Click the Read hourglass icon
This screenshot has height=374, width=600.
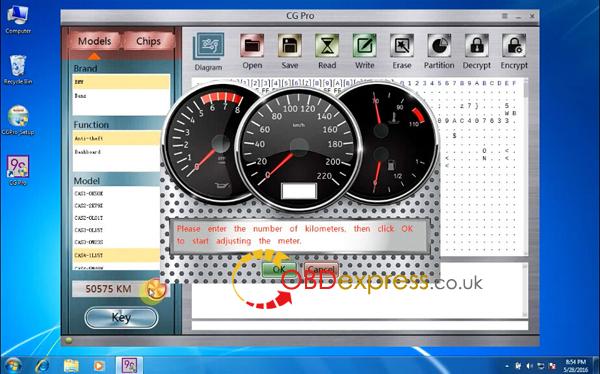(x=327, y=46)
